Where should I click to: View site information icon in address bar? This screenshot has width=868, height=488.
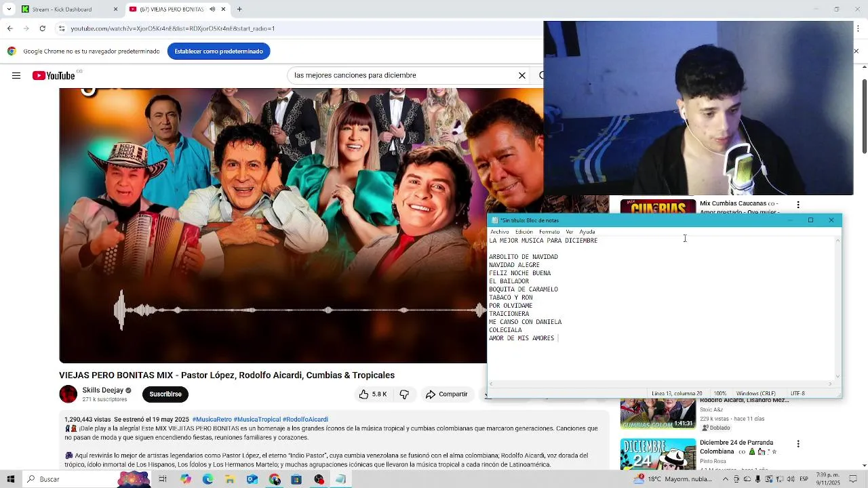coord(62,28)
